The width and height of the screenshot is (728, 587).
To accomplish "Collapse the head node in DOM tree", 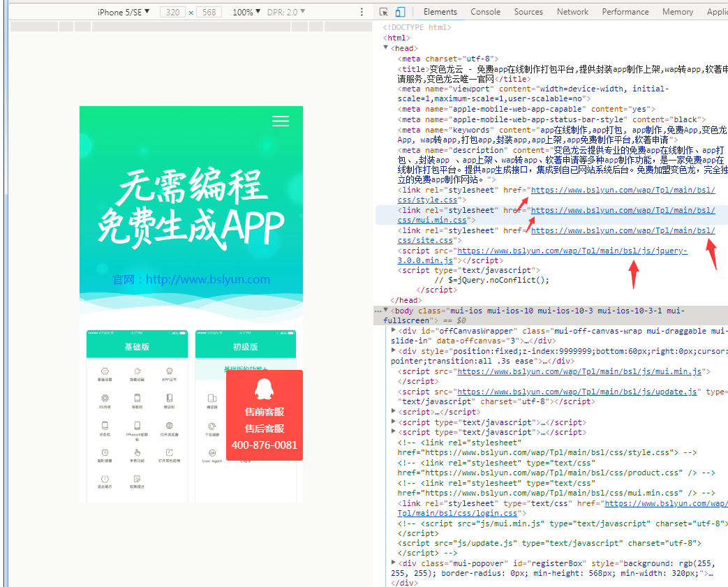I will point(386,48).
